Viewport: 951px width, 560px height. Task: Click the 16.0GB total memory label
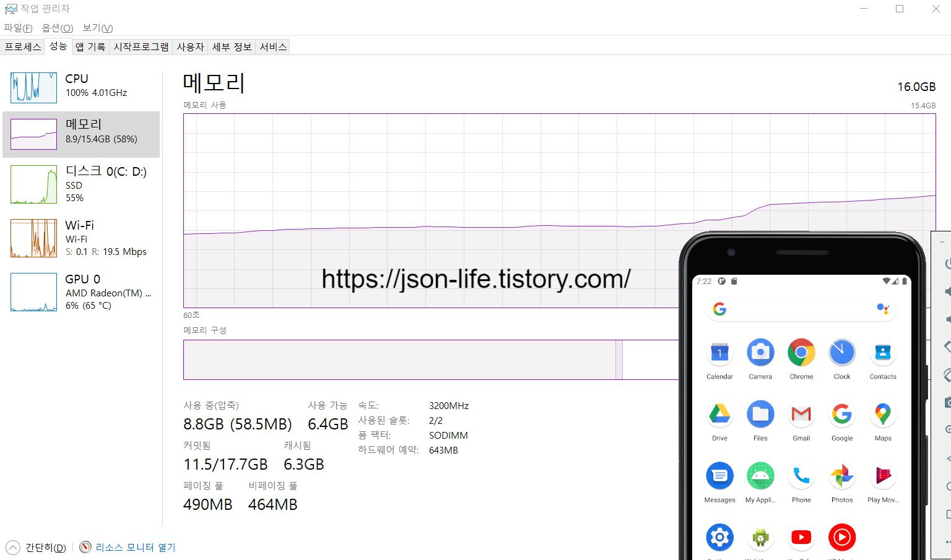(916, 87)
